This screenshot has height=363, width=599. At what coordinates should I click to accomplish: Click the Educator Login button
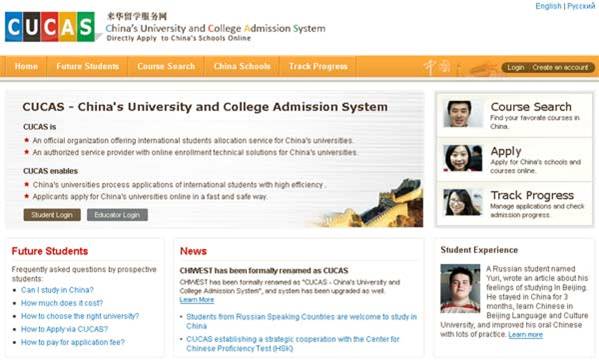tap(117, 215)
